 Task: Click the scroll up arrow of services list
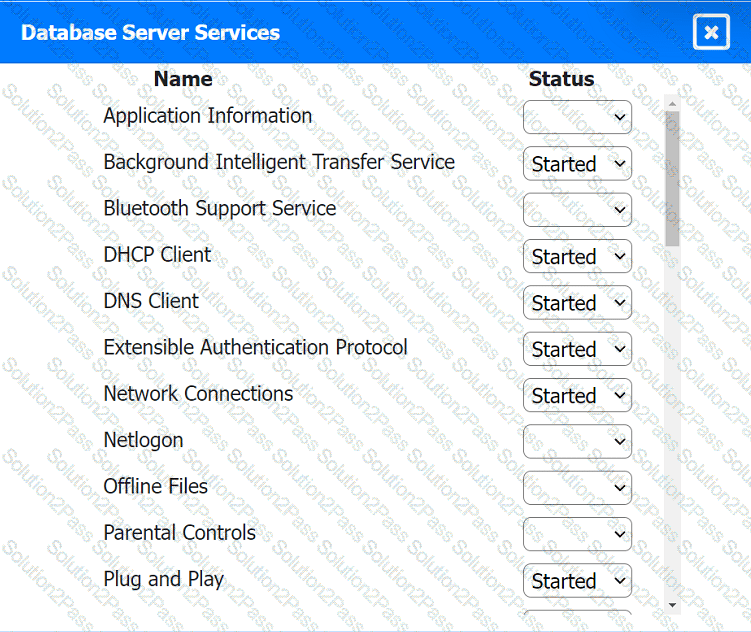coord(672,102)
